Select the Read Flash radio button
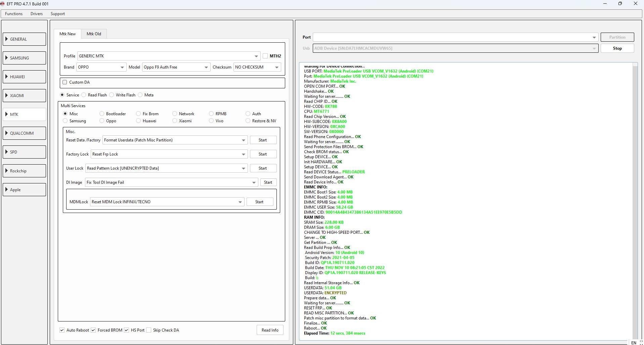Screen dimensions: 644x345 84,95
